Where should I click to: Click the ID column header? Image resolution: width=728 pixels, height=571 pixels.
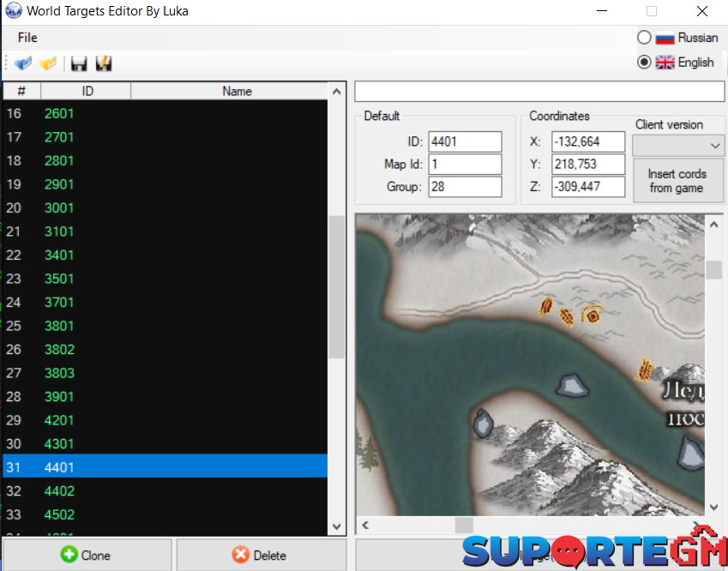(x=86, y=91)
